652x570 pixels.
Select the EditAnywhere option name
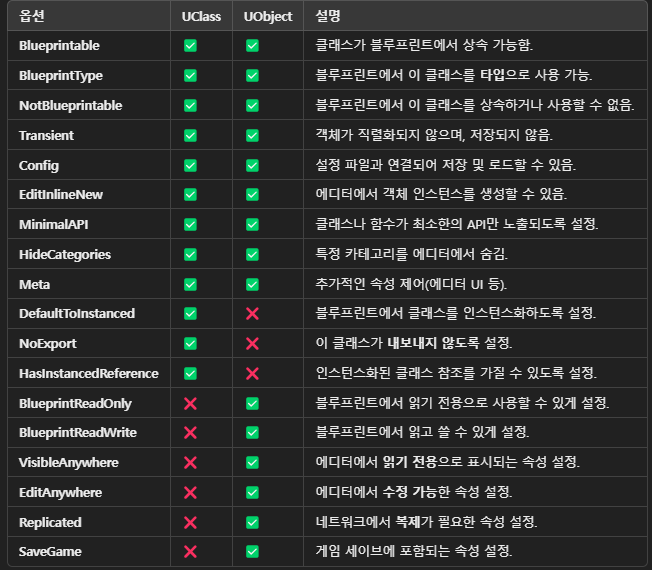click(60, 493)
